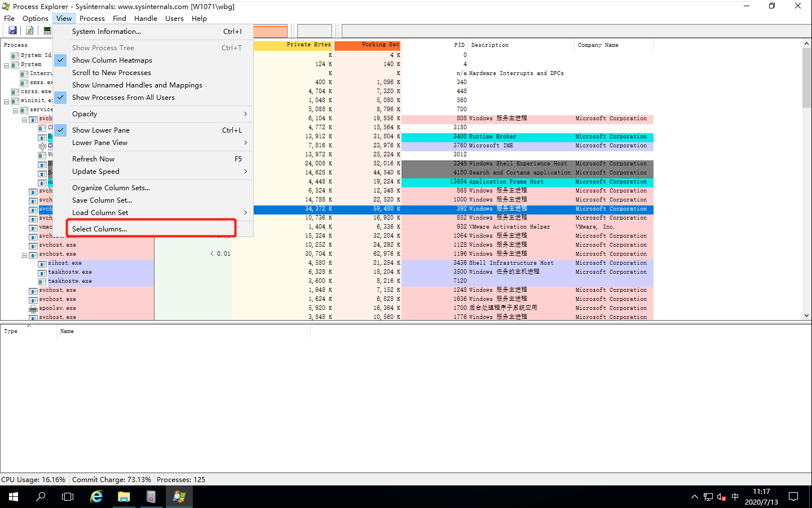Select the spoolsv.exe process row
The image size is (812, 508).
pos(327,308)
